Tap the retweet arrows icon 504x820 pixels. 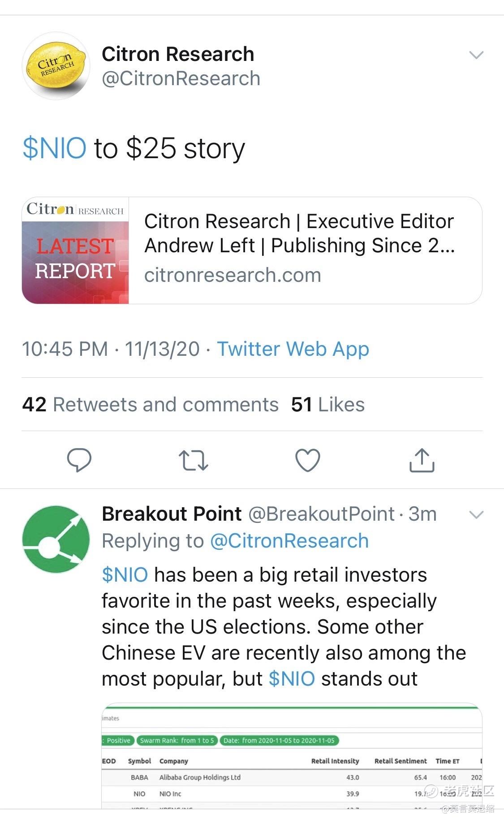coord(194,460)
